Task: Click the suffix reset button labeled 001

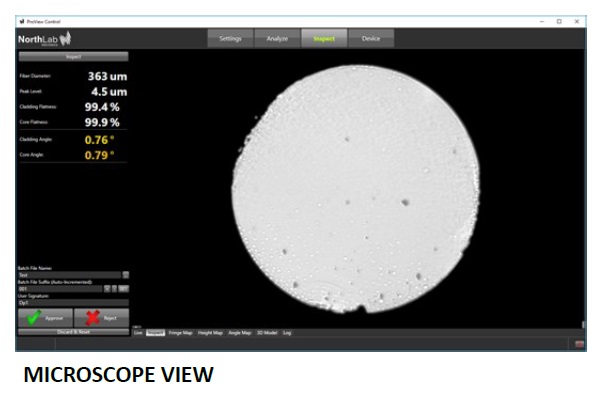Action: point(123,289)
